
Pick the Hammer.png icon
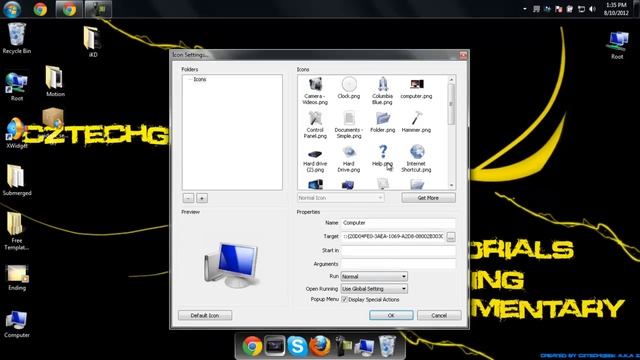[x=416, y=122]
